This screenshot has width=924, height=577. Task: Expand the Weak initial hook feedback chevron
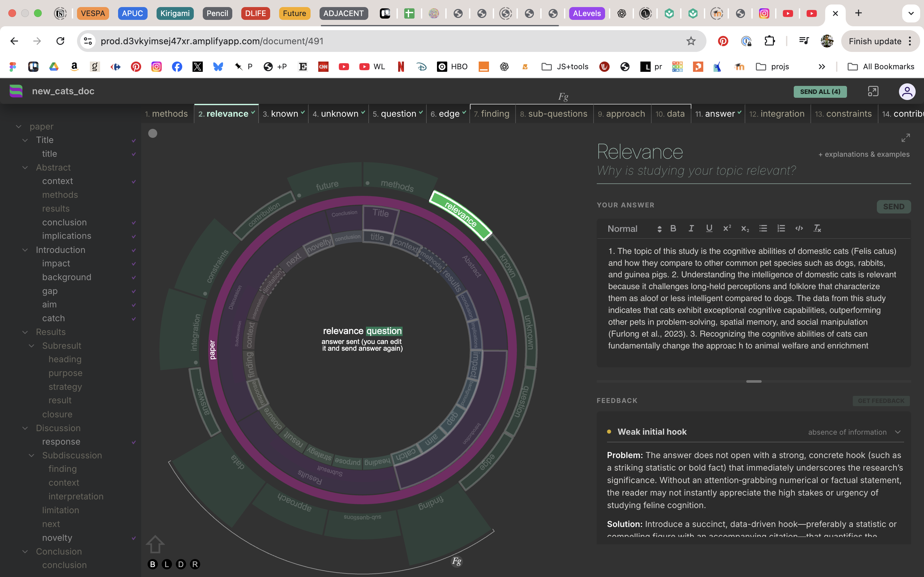point(898,432)
